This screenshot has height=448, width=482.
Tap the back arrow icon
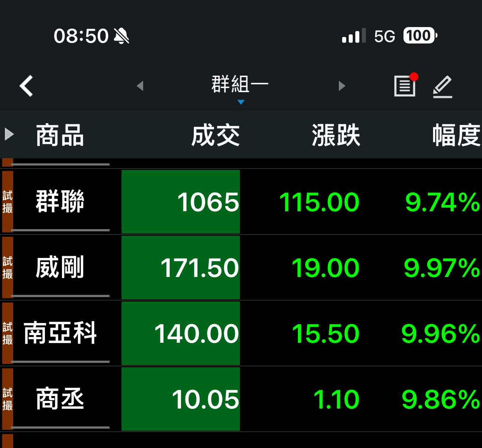point(26,86)
